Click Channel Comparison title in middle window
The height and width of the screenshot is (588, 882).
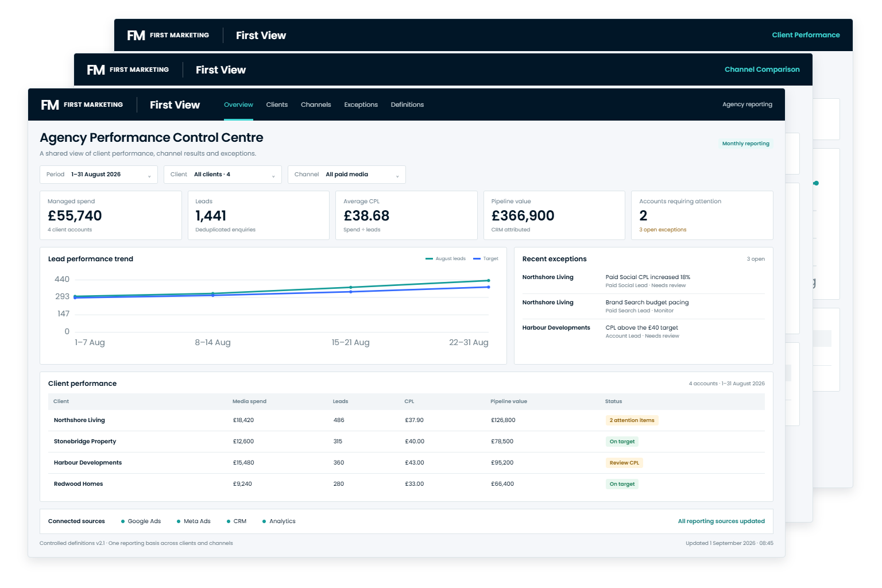click(762, 69)
